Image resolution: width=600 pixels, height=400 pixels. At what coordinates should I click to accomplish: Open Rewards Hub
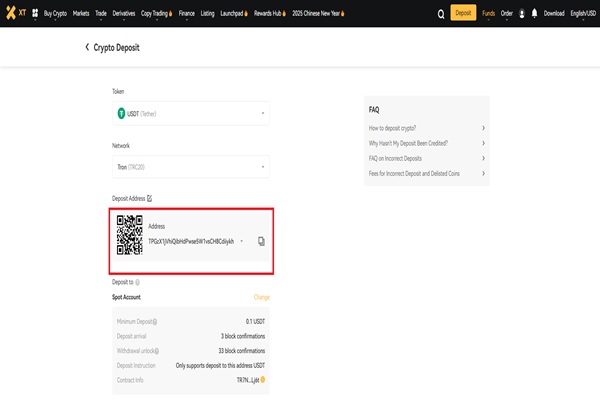coord(270,13)
